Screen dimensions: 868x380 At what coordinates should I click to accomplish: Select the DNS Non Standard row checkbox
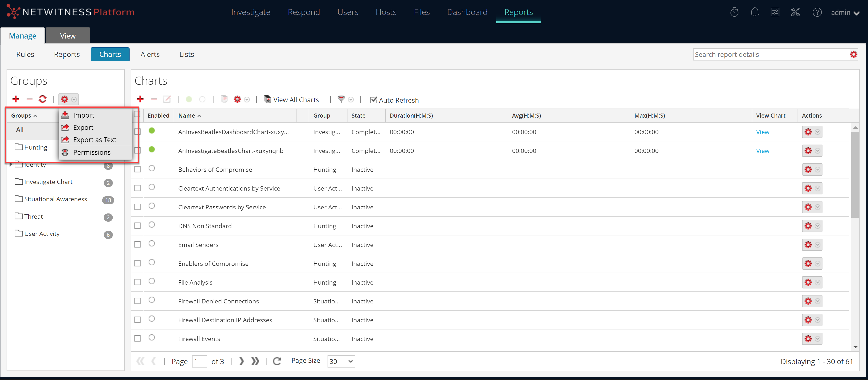pos(137,226)
